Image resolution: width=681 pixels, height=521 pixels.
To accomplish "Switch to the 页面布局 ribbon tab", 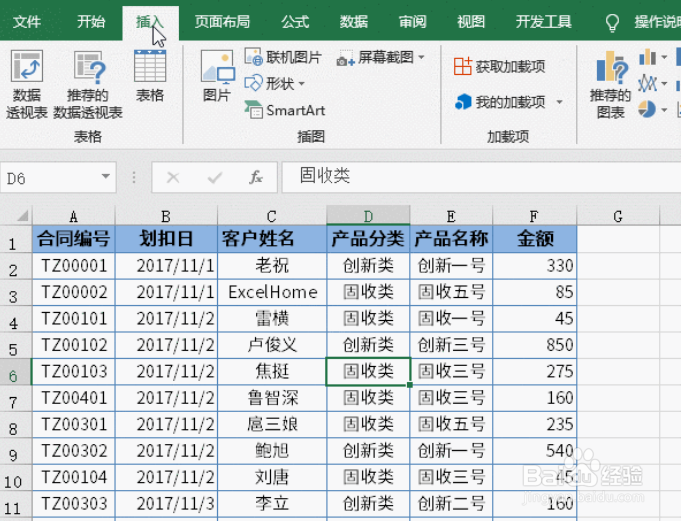I will coord(222,22).
